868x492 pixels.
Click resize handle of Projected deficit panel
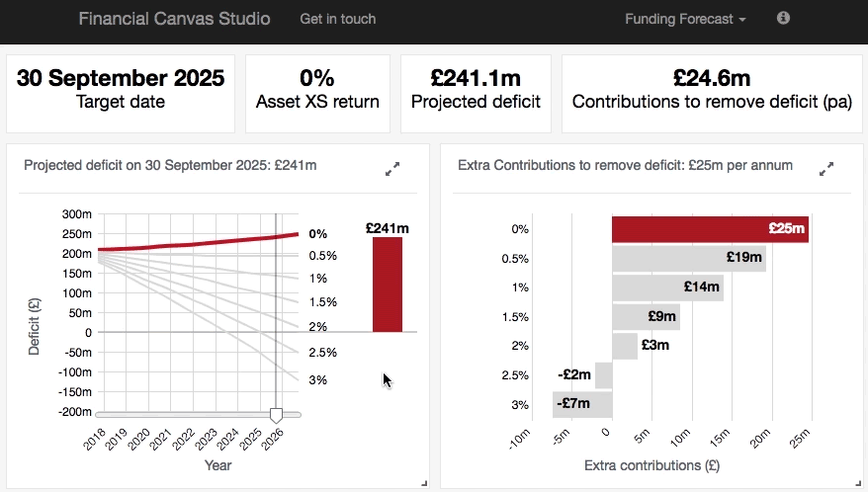(x=424, y=482)
